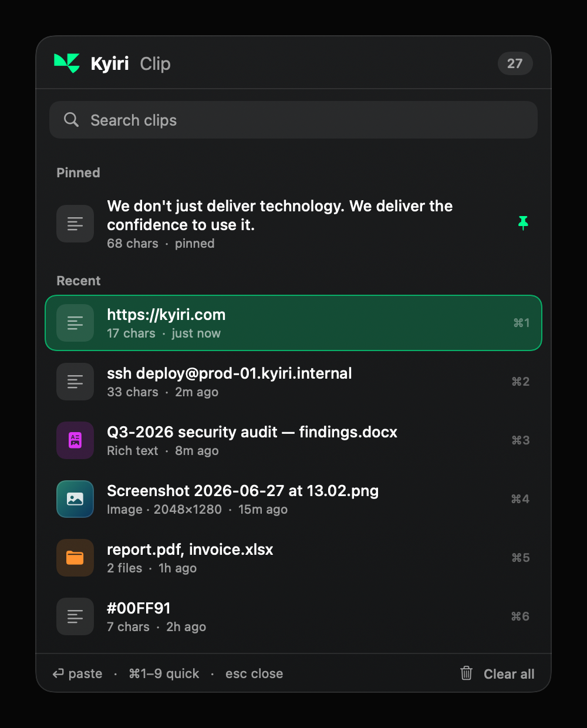Viewport: 587px width, 728px height.
Task: Click text icon of #00FF91 clip
Action: [75, 616]
